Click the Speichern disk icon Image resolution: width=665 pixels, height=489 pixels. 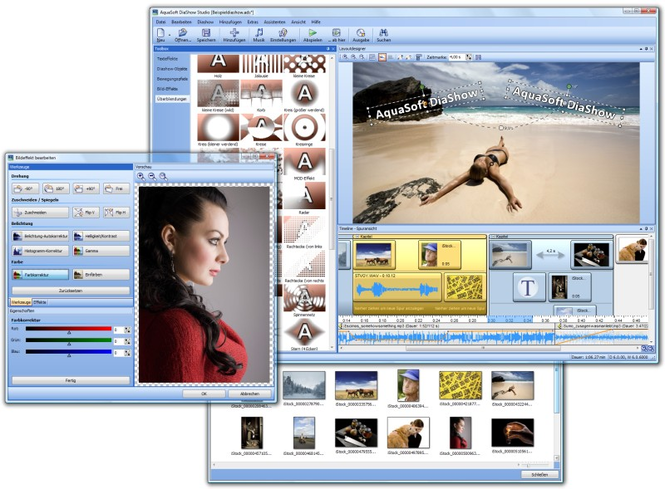click(x=206, y=33)
